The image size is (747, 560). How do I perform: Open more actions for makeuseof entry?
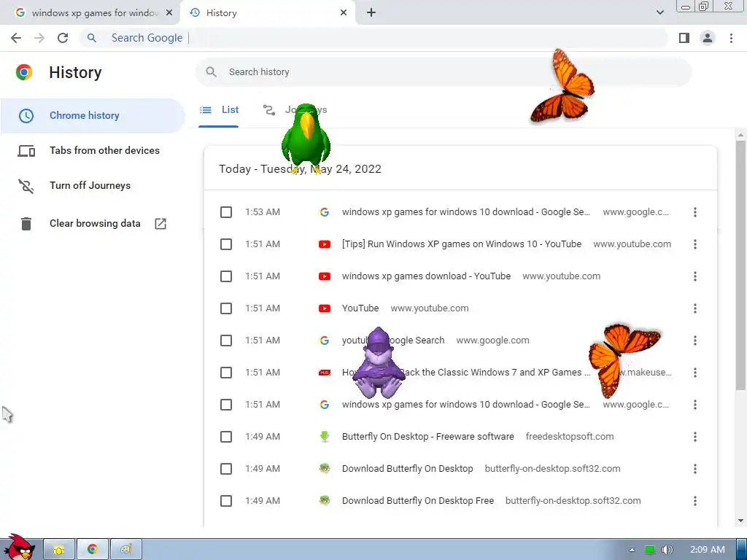click(x=695, y=373)
